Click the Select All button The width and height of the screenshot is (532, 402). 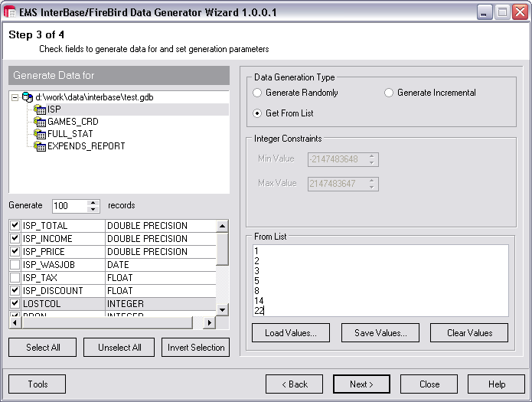(42, 348)
